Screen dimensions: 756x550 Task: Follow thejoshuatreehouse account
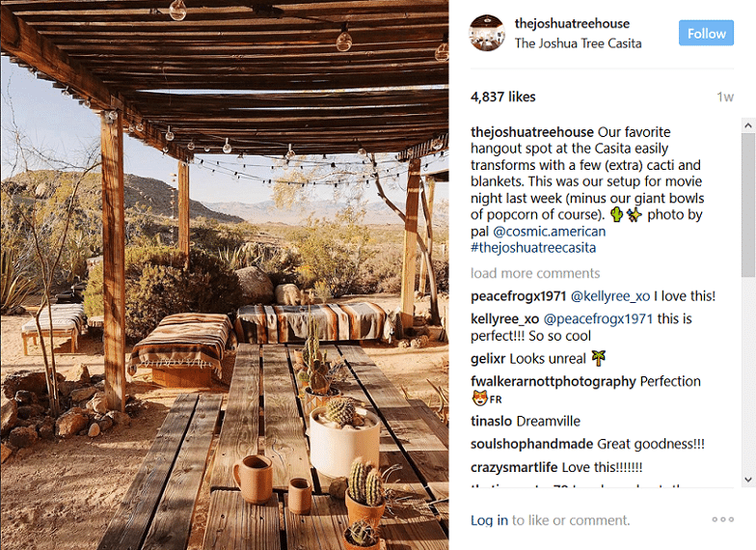point(706,33)
